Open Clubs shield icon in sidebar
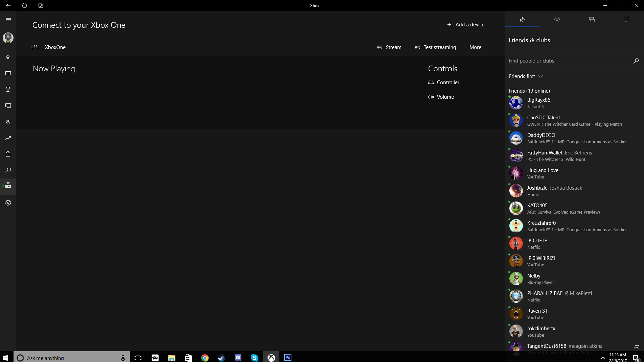644x362 pixels. (8, 122)
